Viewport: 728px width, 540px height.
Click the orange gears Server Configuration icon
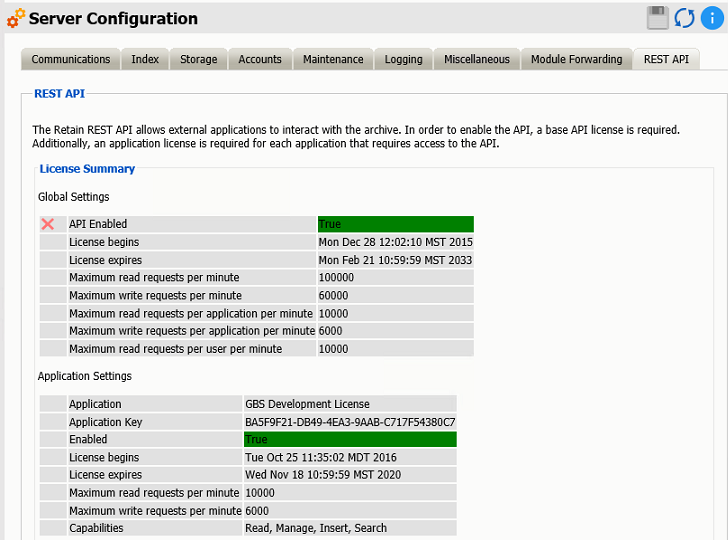coord(15,18)
